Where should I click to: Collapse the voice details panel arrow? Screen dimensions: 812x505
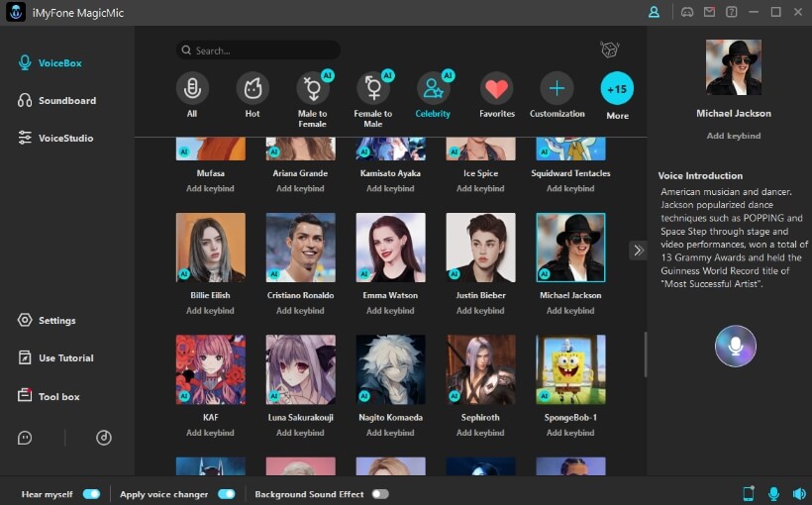pos(638,251)
